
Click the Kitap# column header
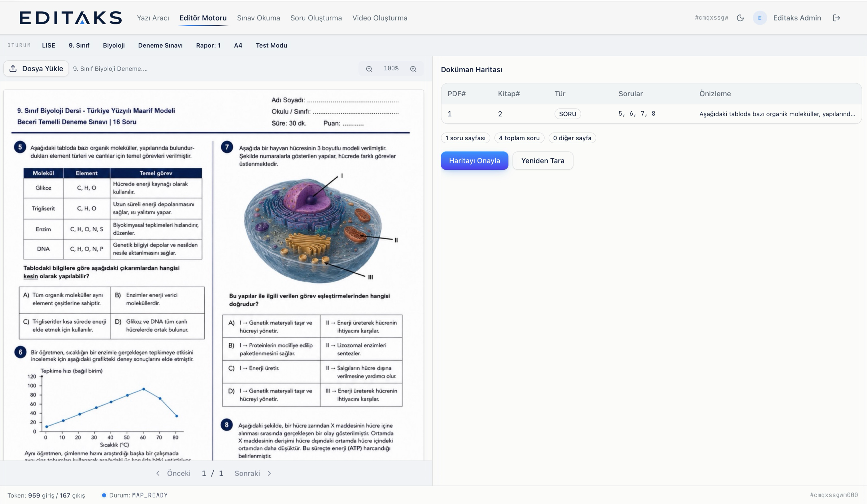pos(509,93)
